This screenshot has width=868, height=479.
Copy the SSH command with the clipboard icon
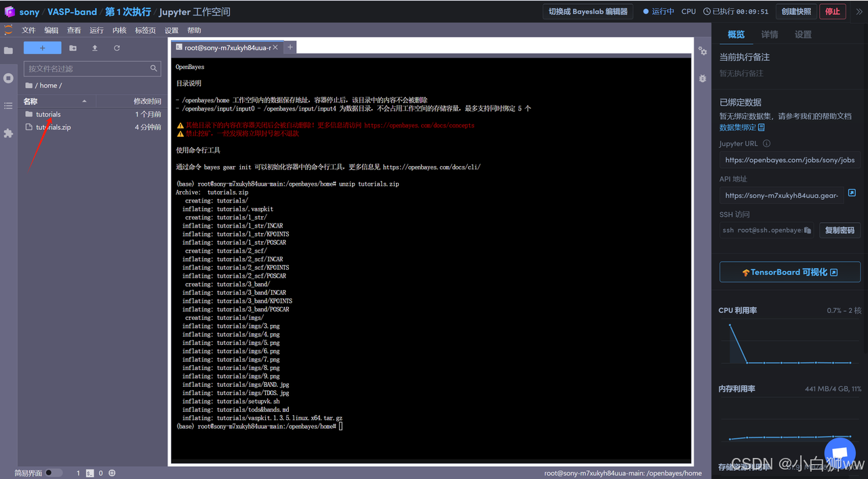pyautogui.click(x=808, y=230)
